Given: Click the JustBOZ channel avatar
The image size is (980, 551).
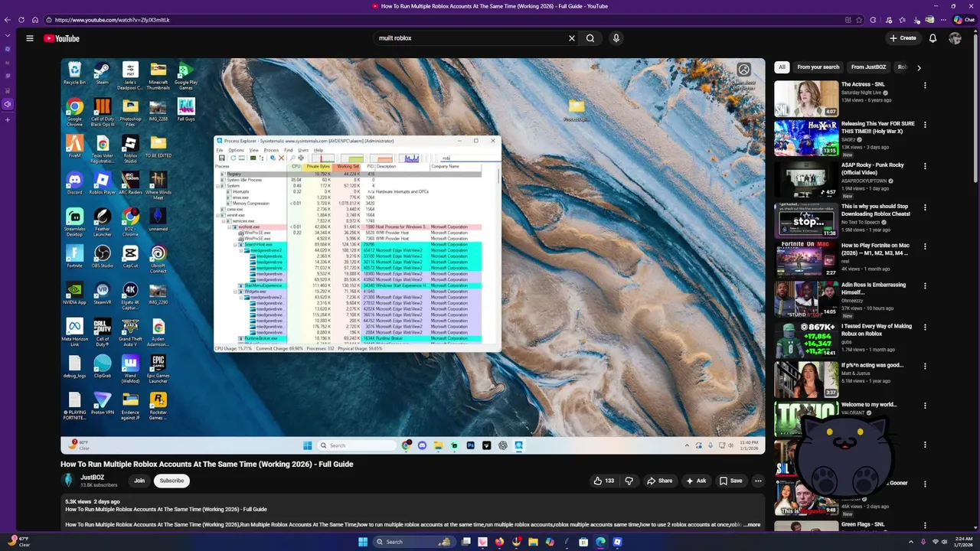Looking at the screenshot, I should pos(68,481).
